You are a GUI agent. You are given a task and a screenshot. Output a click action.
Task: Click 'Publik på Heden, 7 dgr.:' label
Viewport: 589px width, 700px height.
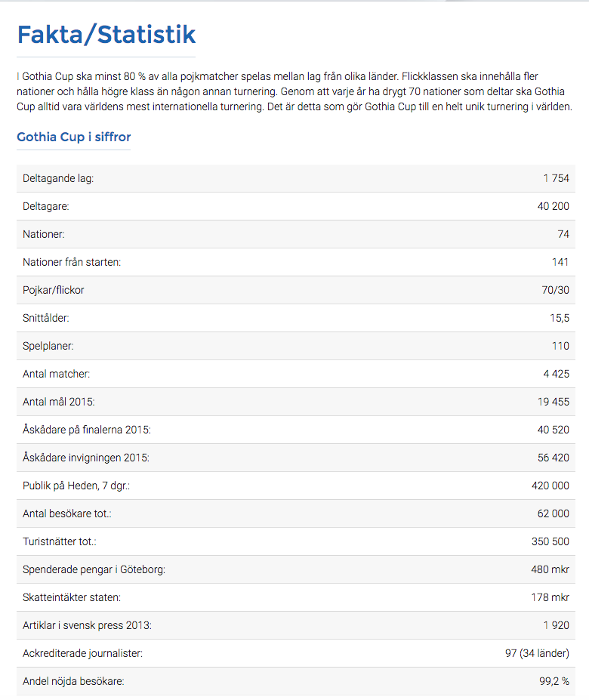pyautogui.click(x=76, y=486)
